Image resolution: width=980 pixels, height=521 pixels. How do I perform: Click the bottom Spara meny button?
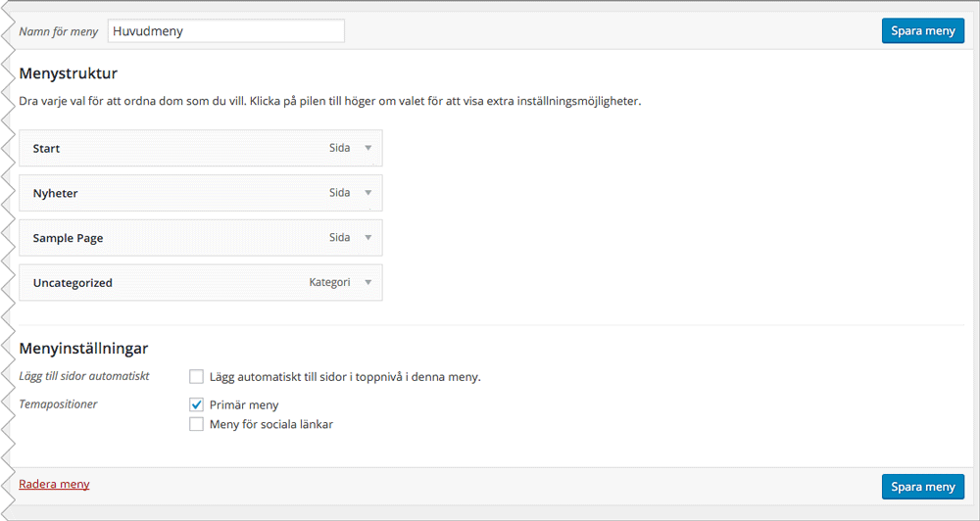(923, 487)
